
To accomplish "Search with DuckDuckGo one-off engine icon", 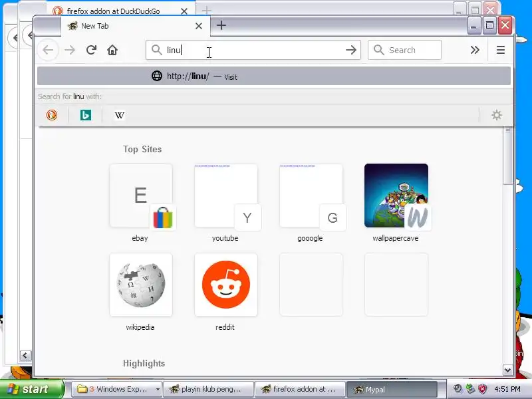I will 52,115.
